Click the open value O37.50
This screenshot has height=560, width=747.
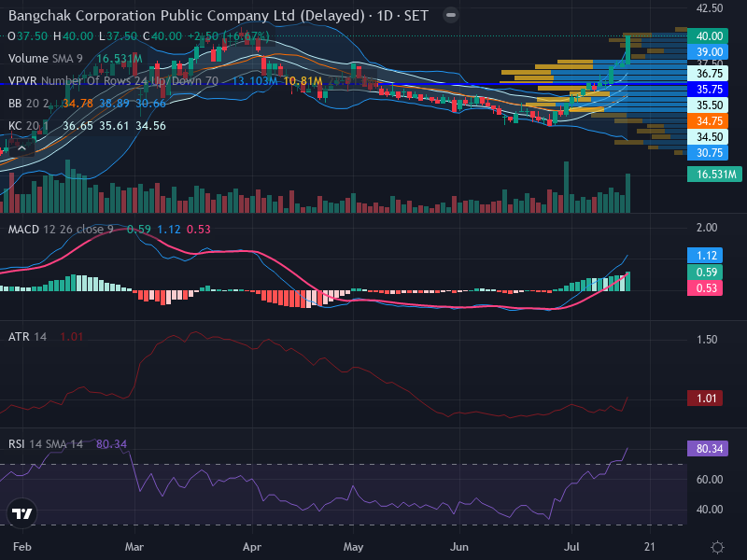28,36
